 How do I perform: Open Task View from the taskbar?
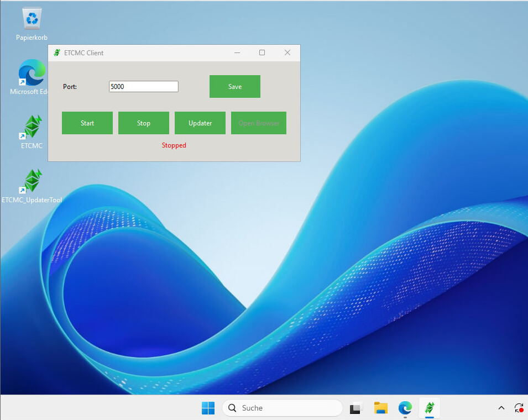pos(356,408)
